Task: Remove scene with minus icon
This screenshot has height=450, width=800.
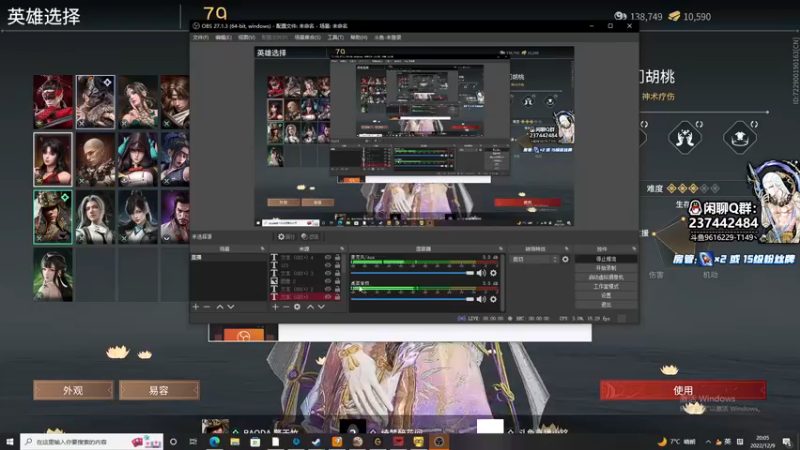Action: 207,307
